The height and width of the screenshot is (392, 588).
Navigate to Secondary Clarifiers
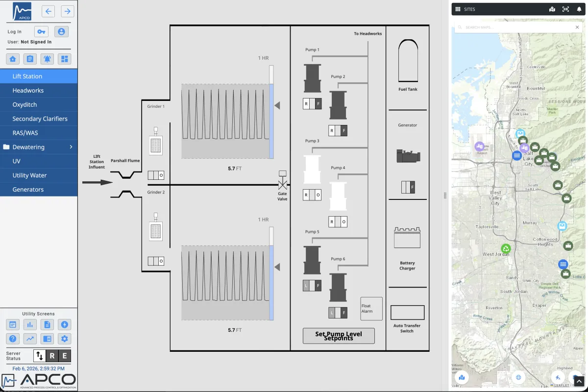39,119
